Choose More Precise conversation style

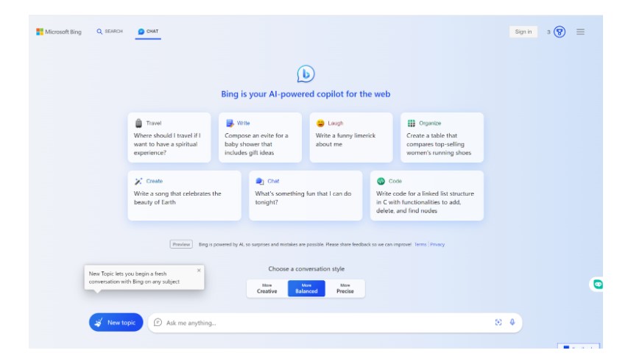click(x=345, y=288)
